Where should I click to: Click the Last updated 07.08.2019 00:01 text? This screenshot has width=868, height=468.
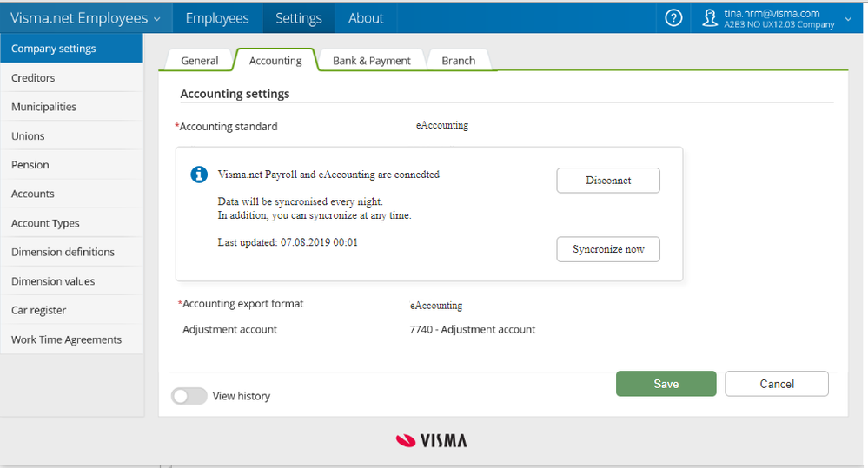coord(288,242)
